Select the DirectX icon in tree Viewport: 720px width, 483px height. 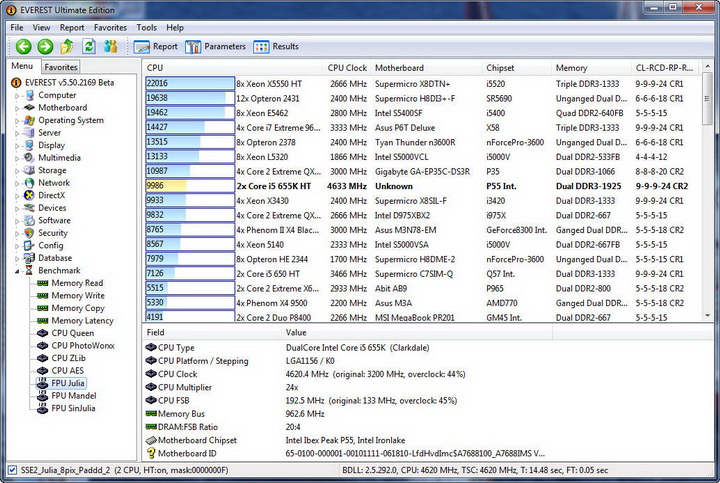tap(29, 195)
